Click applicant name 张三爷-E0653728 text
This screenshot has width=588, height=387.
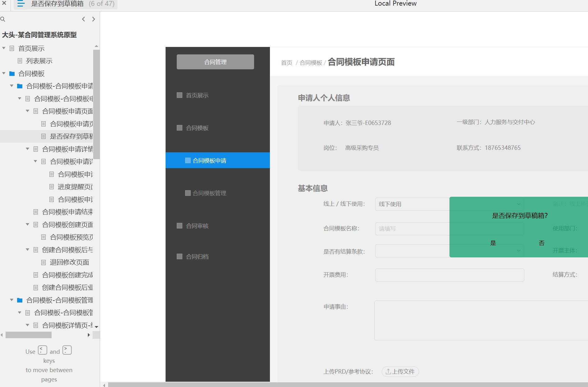click(368, 123)
